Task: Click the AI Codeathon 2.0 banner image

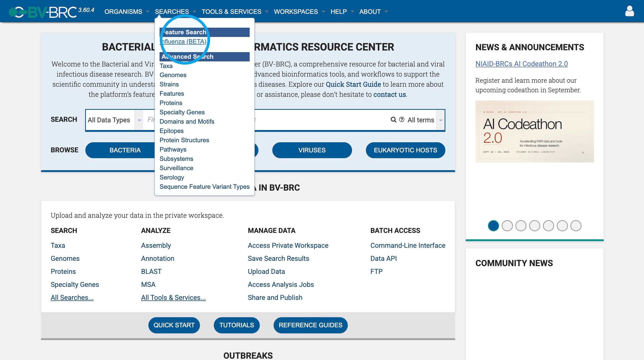Action: 534,131
